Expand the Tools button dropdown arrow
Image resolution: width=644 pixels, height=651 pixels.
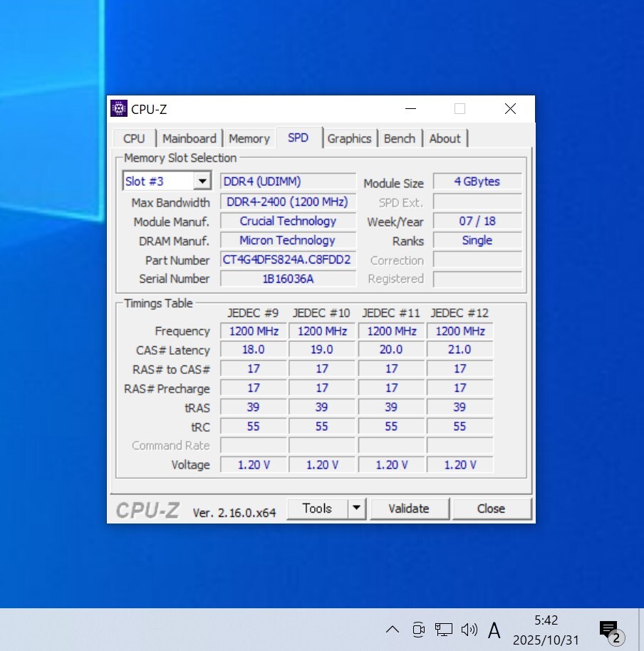[356, 509]
